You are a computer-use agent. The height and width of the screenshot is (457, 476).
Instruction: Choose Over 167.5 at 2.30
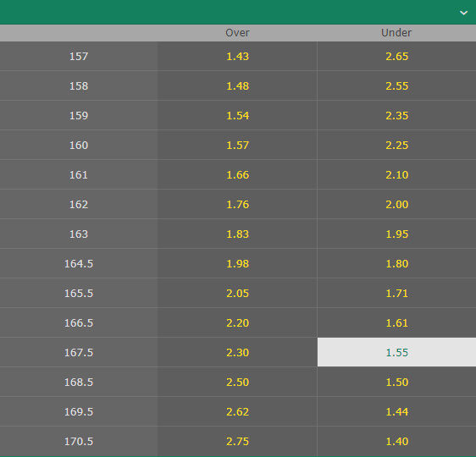(237, 352)
